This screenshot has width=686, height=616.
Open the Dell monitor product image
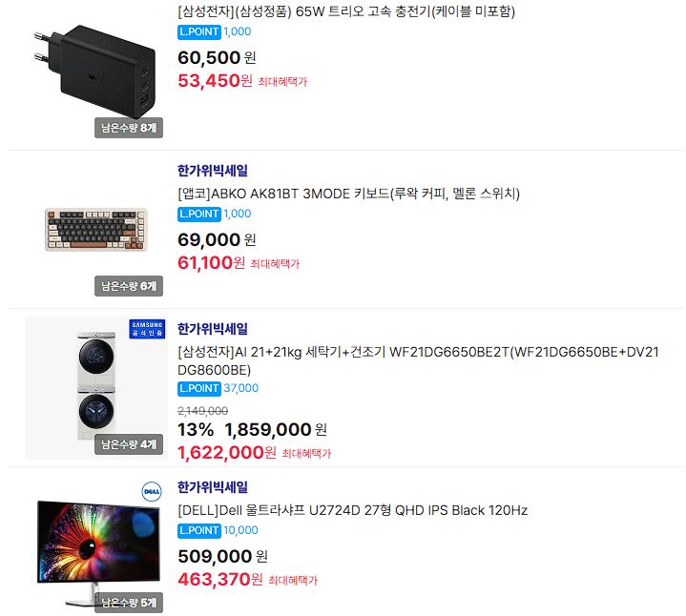pyautogui.click(x=96, y=545)
